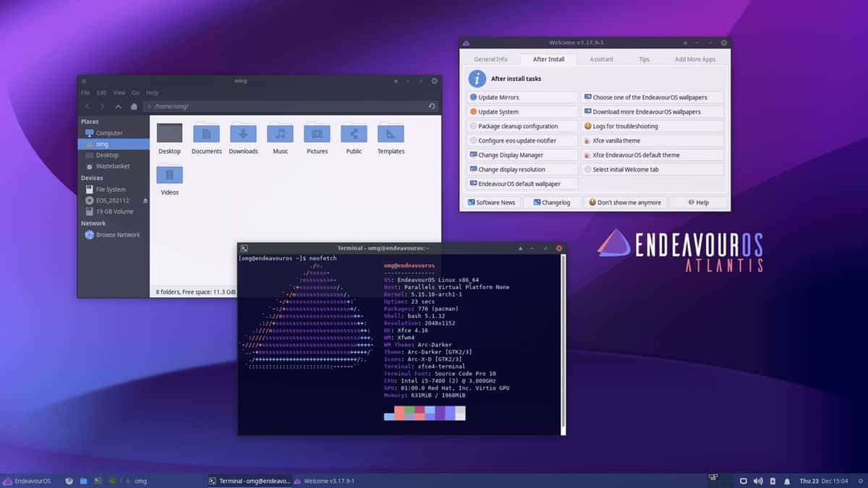This screenshot has height=488, width=868.
Task: Click the Software News button
Action: coord(491,202)
